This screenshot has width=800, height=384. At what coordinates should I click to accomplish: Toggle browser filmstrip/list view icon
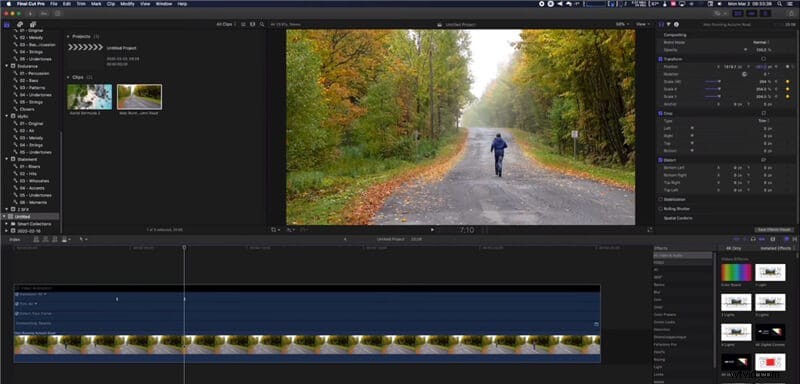click(x=243, y=24)
